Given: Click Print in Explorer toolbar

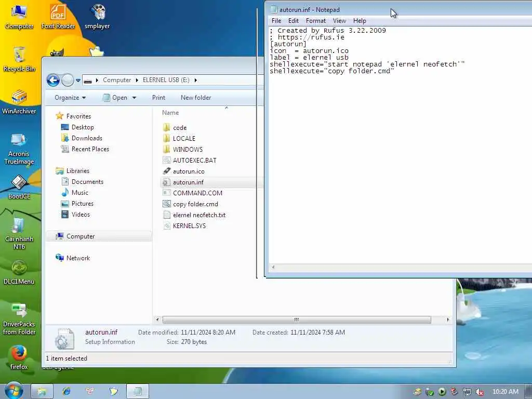Looking at the screenshot, I should pos(158,98).
